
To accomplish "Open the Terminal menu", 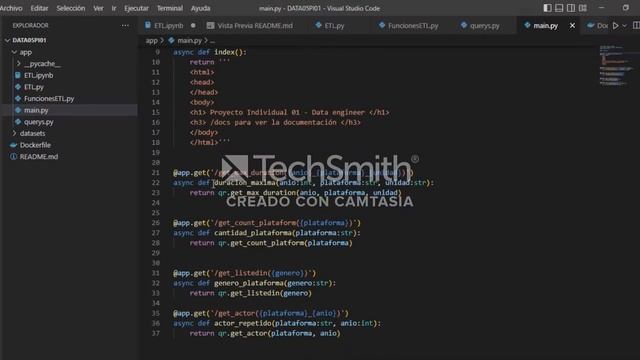I will [170, 8].
